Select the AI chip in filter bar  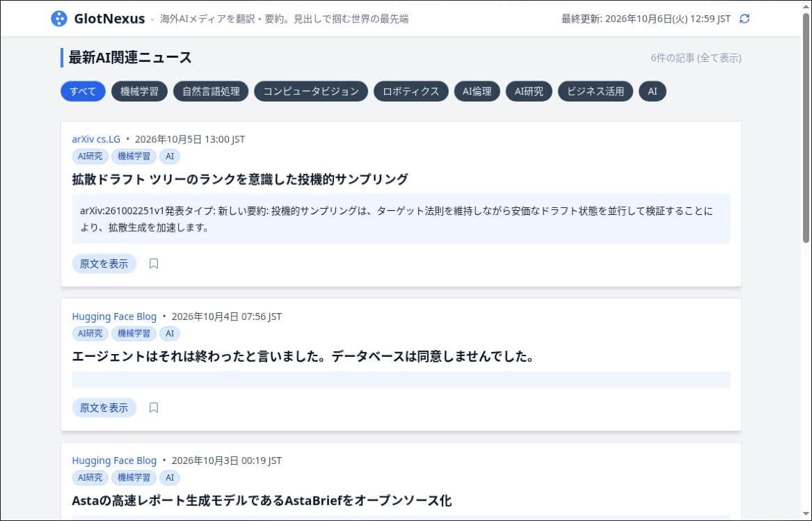[653, 91]
